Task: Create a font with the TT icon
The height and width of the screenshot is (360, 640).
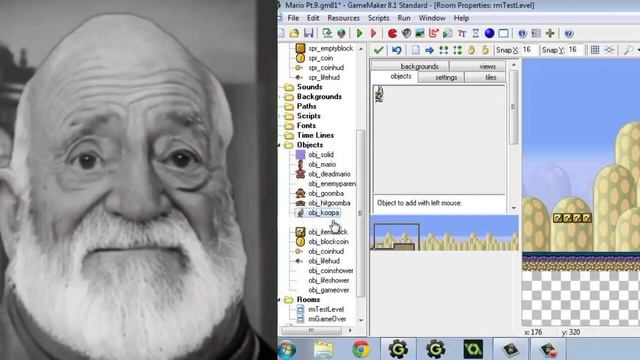Action: click(x=462, y=33)
